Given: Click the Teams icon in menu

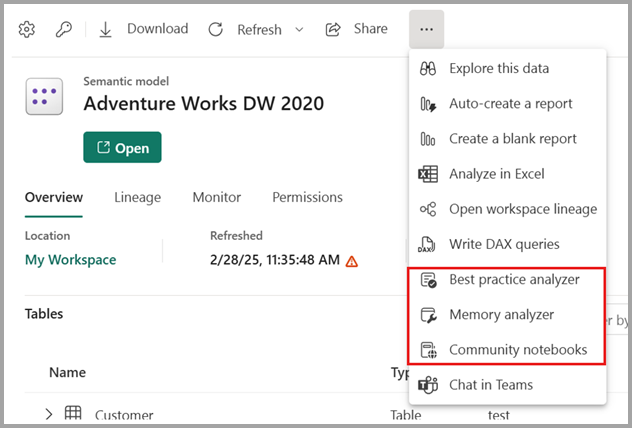Looking at the screenshot, I should [x=428, y=385].
